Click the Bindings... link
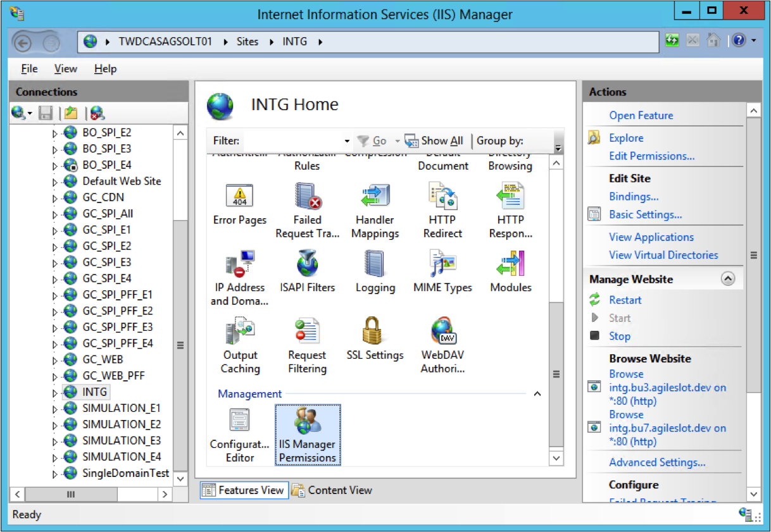 pos(634,197)
